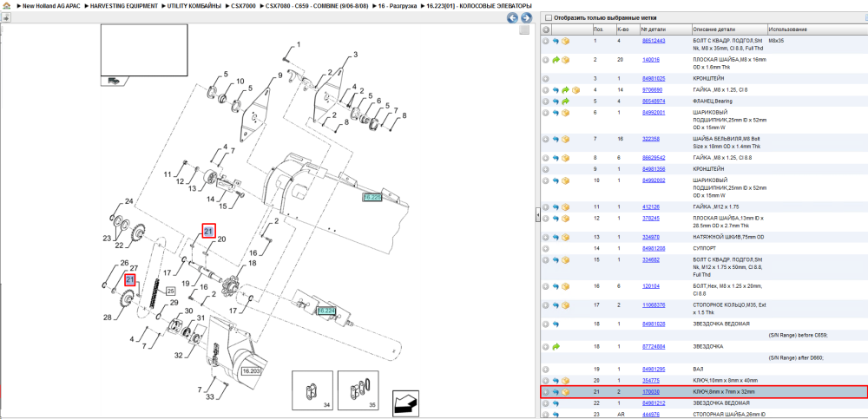Go to previous diagram with left arrow

tap(513, 18)
